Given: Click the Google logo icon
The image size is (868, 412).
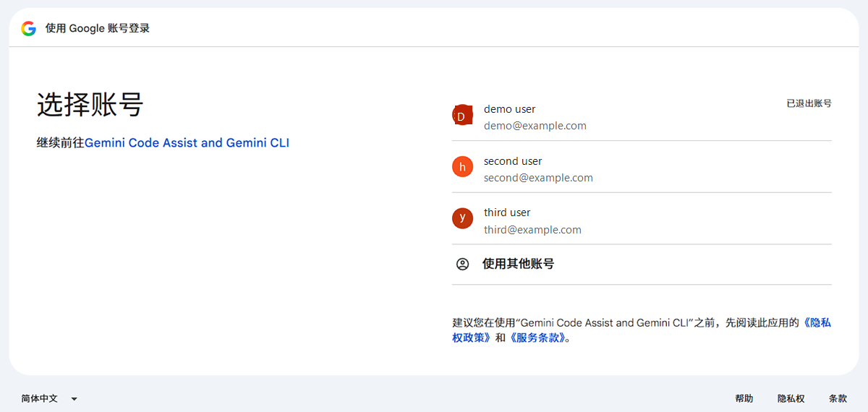Looking at the screenshot, I should (29, 28).
